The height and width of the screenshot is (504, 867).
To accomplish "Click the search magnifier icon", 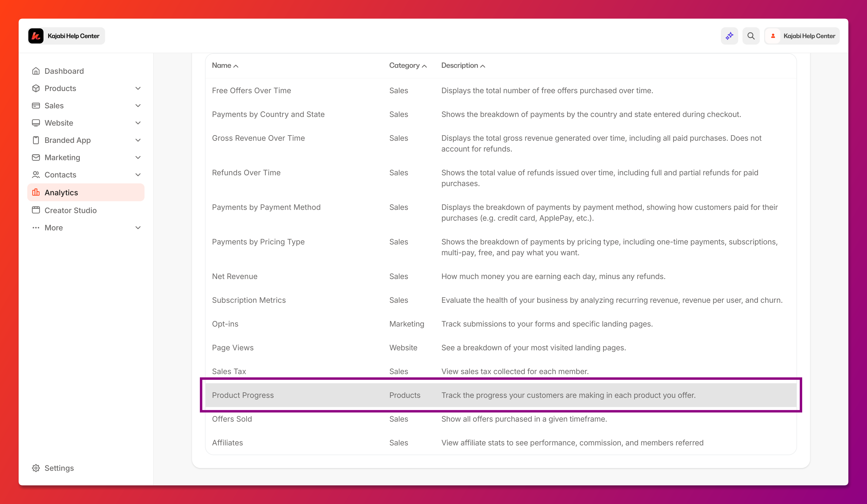I will click(x=751, y=36).
